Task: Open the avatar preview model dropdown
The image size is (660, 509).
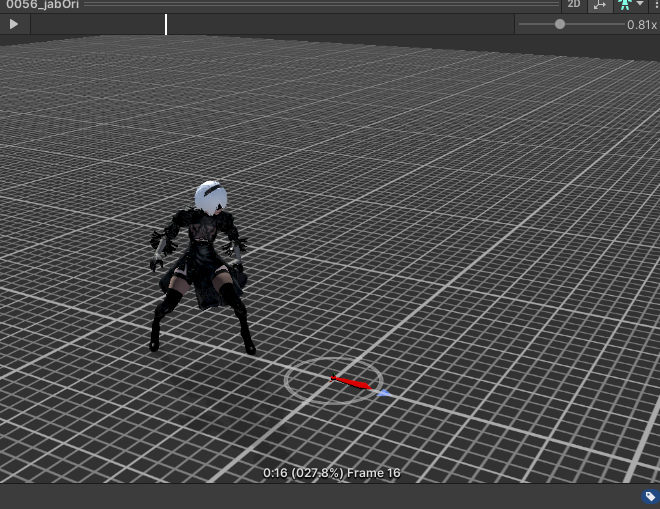Action: point(630,5)
